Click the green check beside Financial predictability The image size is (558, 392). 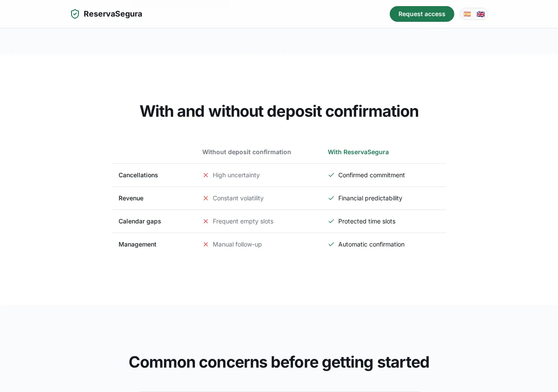click(x=331, y=198)
